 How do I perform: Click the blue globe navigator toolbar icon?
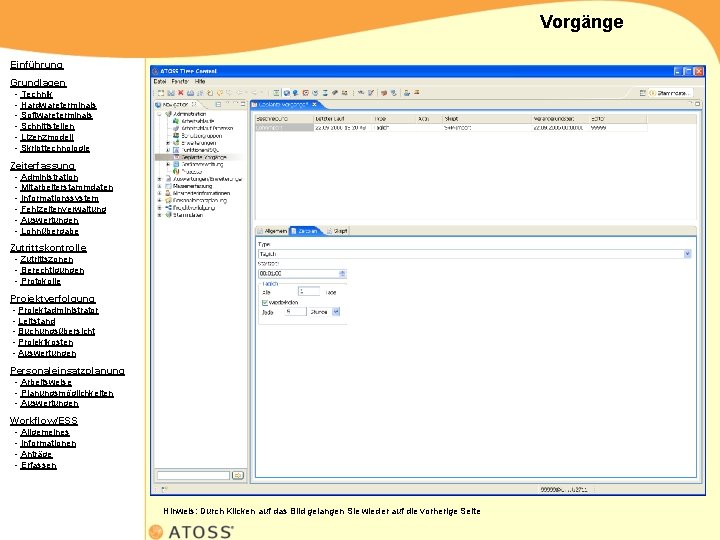click(287, 93)
